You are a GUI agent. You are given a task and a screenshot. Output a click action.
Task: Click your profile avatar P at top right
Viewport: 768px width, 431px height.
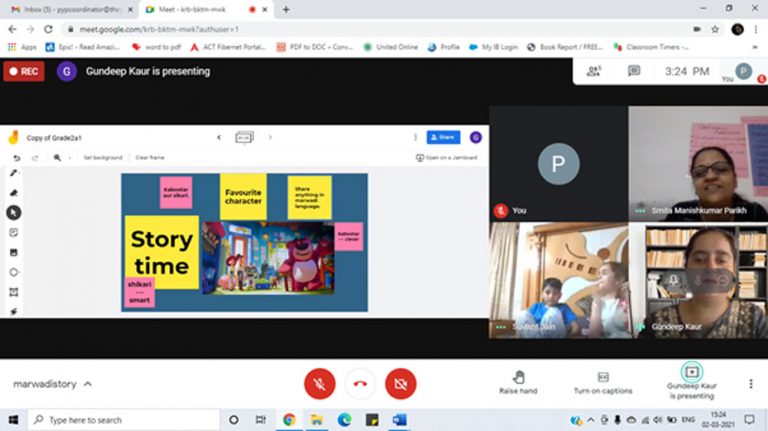pyautogui.click(x=744, y=71)
